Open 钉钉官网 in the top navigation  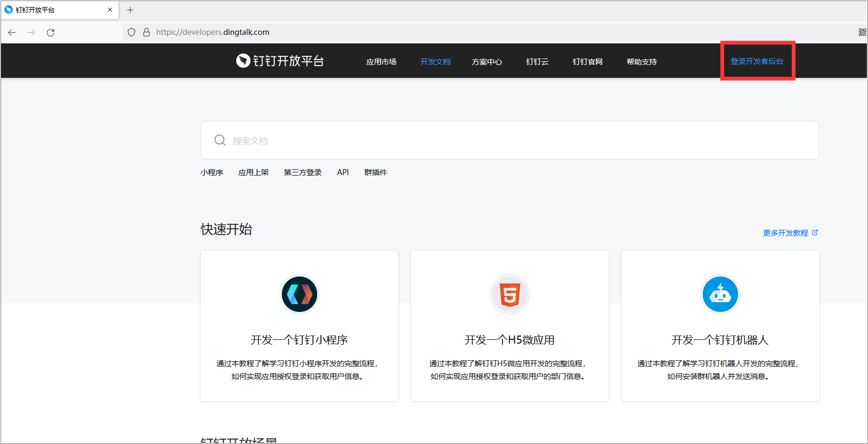pyautogui.click(x=588, y=62)
